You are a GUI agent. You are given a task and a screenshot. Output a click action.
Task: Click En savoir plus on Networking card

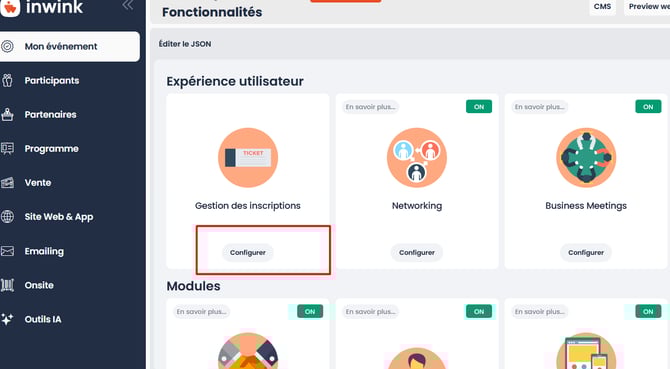click(x=370, y=107)
